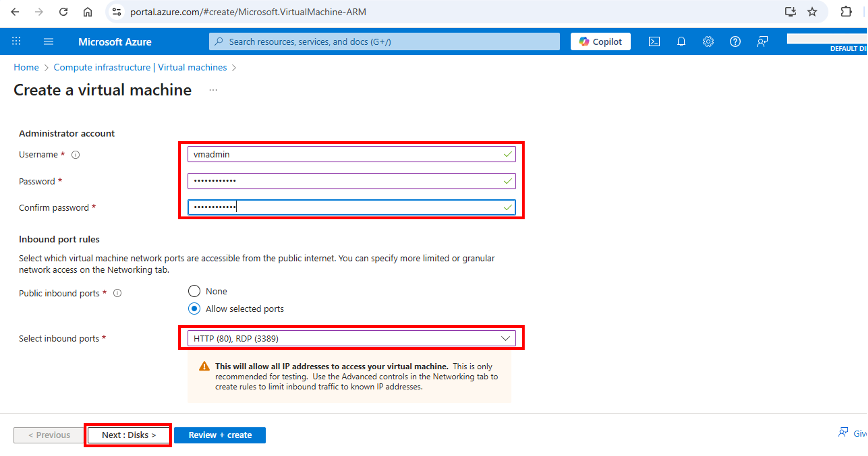Open the Feedback icon

pyautogui.click(x=762, y=41)
